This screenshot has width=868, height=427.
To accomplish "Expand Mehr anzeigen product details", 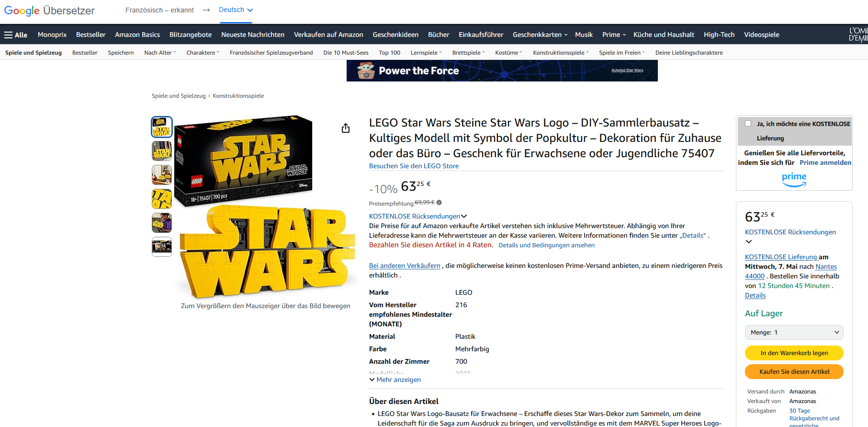I will [395, 380].
